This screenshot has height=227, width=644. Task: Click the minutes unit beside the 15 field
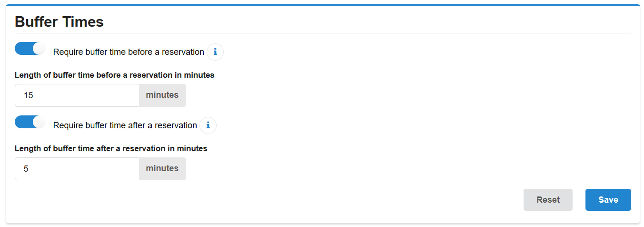tap(162, 95)
